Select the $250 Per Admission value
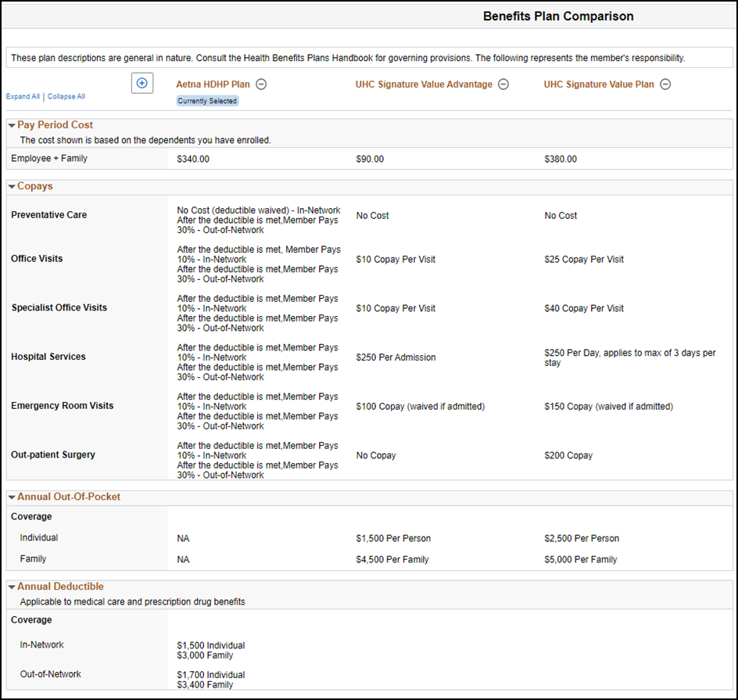 [396, 357]
